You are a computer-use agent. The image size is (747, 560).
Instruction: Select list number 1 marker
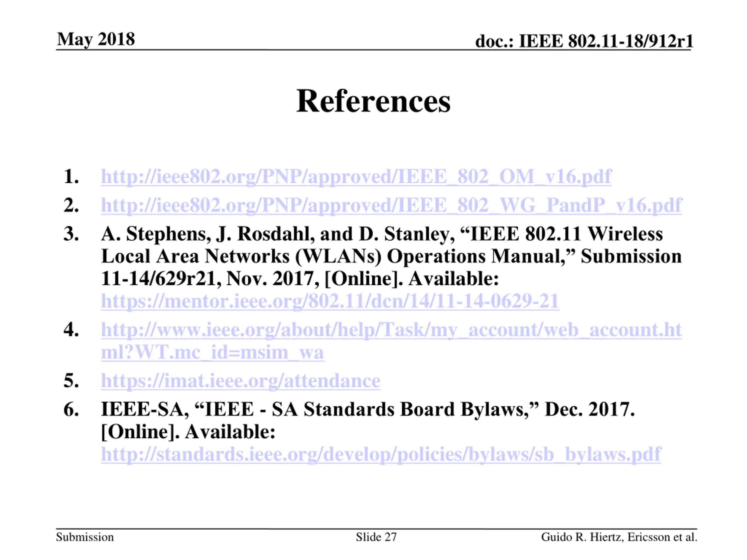pos(71,176)
